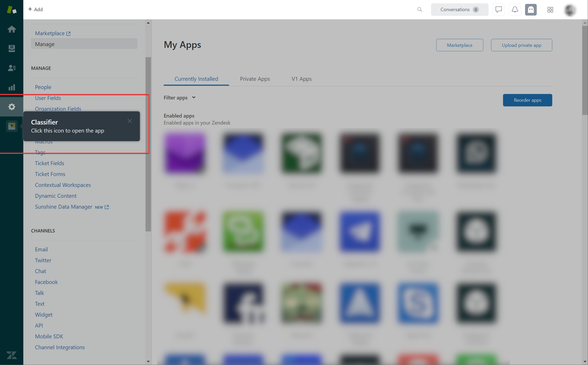Select Manage in the sidebar
Screen dimensions: 588x365
pos(84,44)
